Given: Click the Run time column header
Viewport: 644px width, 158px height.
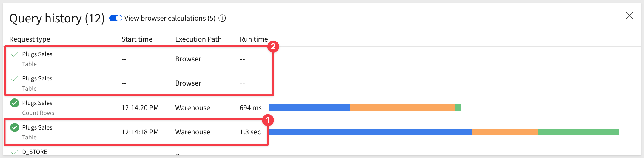Looking at the screenshot, I should [x=254, y=39].
